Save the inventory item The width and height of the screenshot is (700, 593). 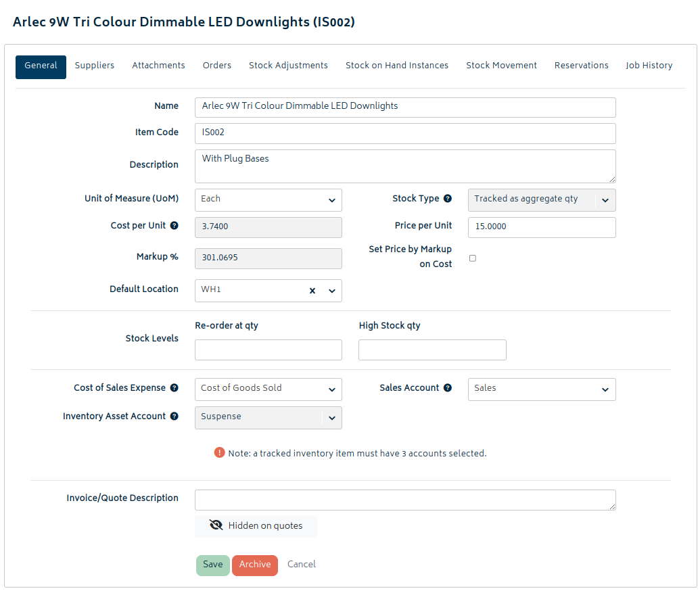[213, 565]
